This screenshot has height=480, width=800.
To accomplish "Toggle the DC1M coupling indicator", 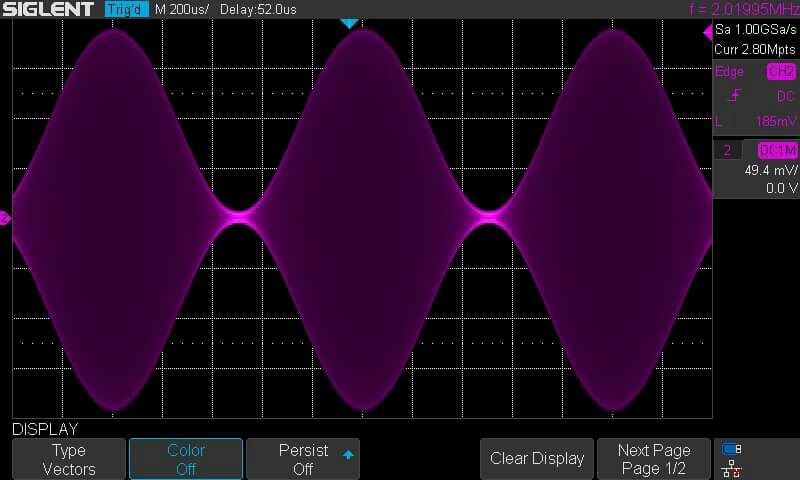I will [x=777, y=150].
